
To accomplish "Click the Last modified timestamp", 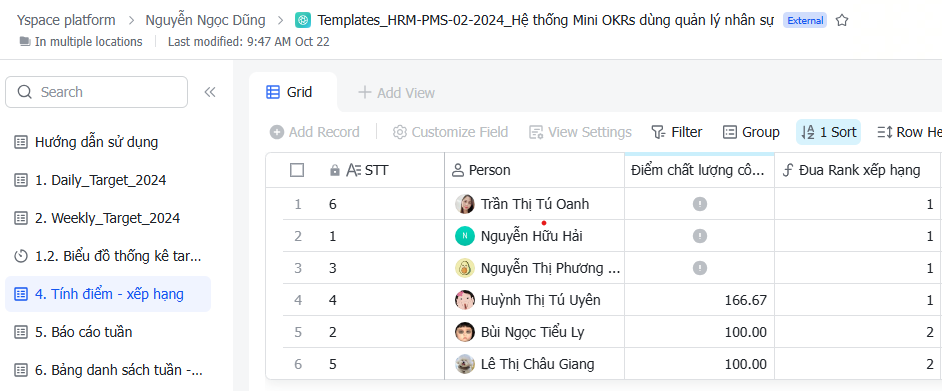I will (248, 41).
